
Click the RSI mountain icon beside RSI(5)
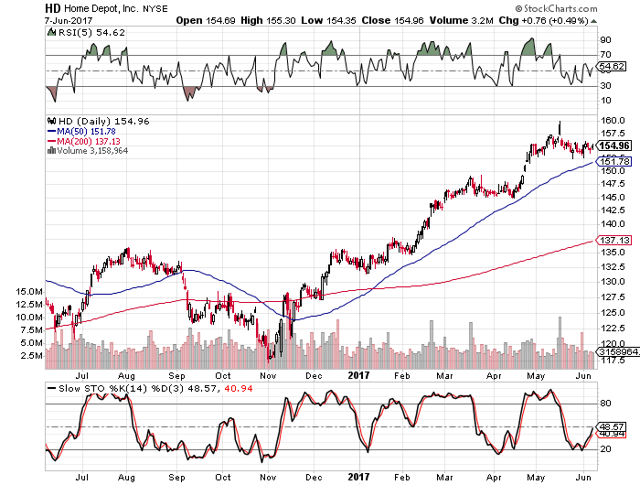point(52,32)
